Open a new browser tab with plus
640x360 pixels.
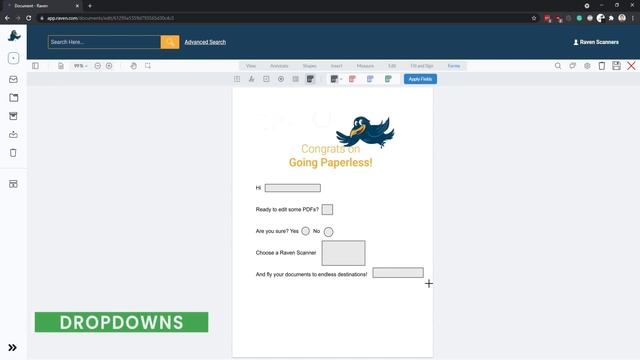90,6
